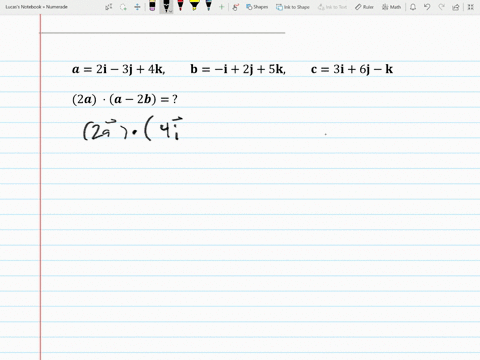Screen dimensions: 480x360
Task: Toggle draw with touch mode
Action: [x=236, y=7]
